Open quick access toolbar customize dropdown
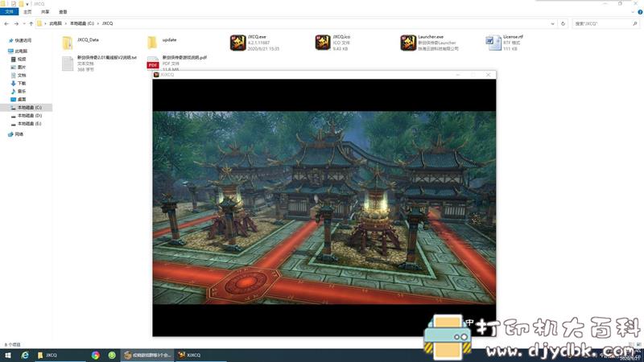The width and height of the screenshot is (644, 362). point(27,4)
